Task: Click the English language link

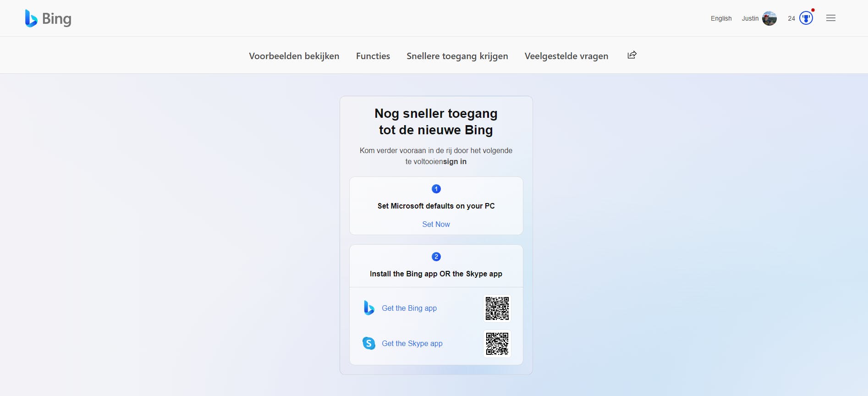Action: click(721, 18)
